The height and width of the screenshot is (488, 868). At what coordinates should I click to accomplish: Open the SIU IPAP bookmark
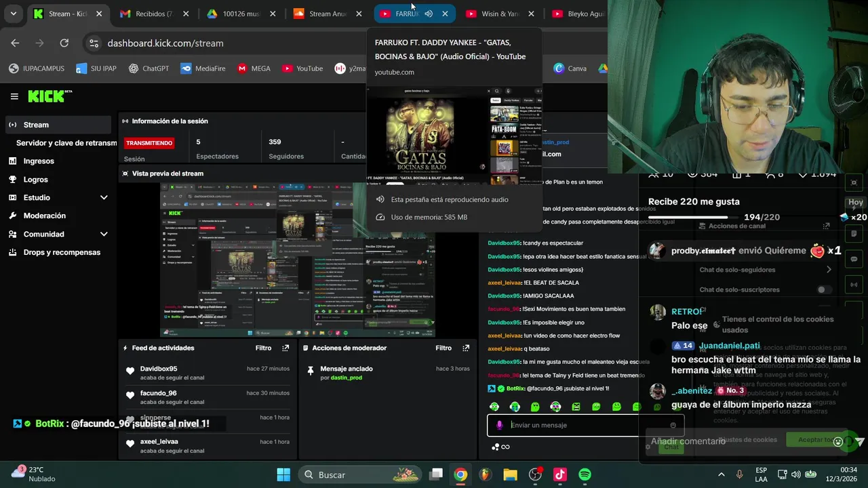96,68
